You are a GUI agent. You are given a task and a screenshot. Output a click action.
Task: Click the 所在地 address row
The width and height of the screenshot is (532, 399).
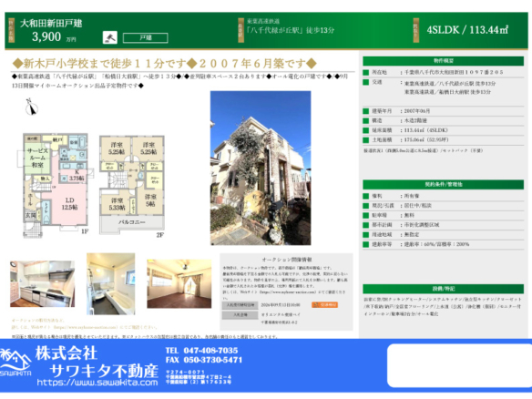[443, 72]
